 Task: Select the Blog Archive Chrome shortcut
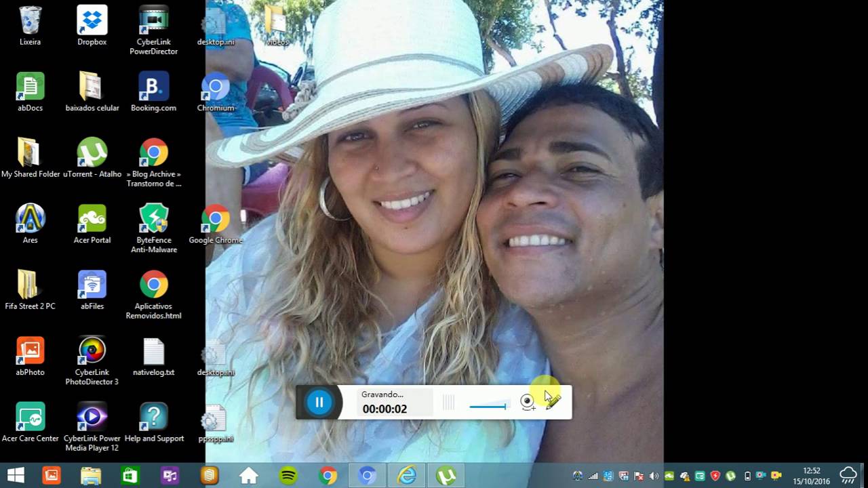click(154, 163)
